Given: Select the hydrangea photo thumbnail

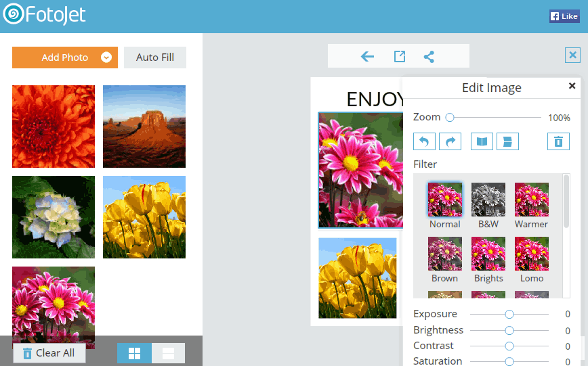Looking at the screenshot, I should [54, 217].
